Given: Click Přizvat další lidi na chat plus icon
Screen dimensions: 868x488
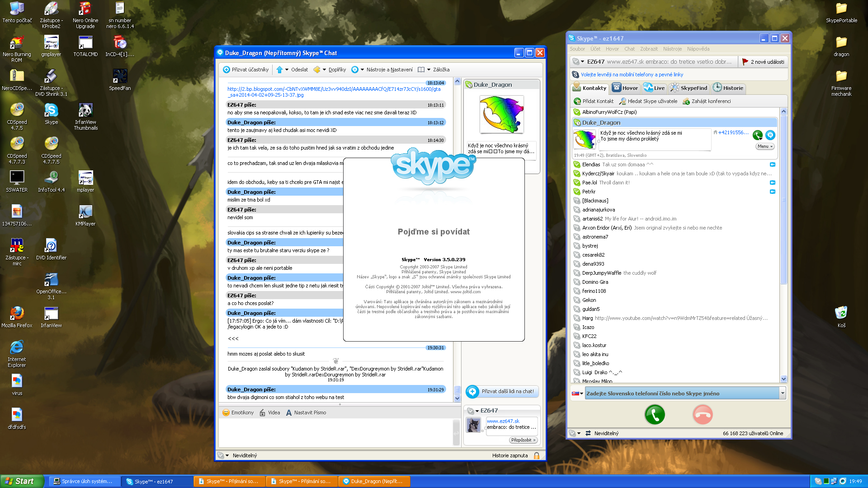Looking at the screenshot, I should pos(472,391).
